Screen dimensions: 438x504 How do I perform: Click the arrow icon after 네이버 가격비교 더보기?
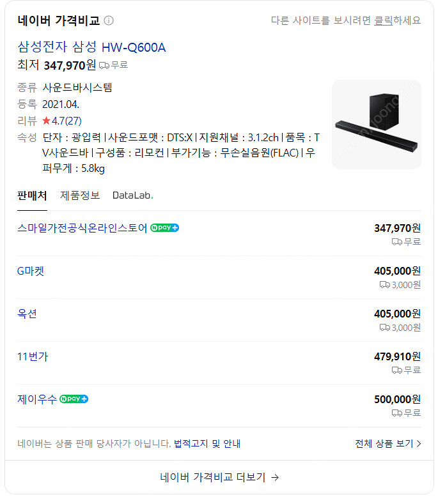(275, 477)
